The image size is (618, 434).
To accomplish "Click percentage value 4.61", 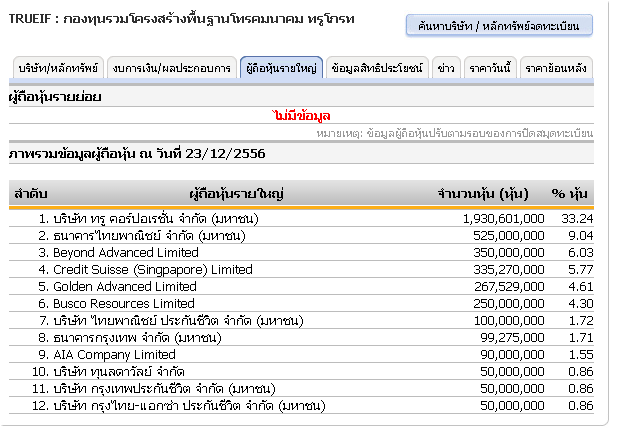I will 581,286.
